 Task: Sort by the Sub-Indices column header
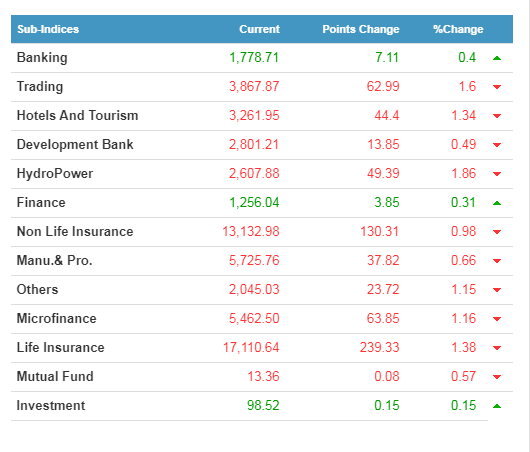point(48,29)
